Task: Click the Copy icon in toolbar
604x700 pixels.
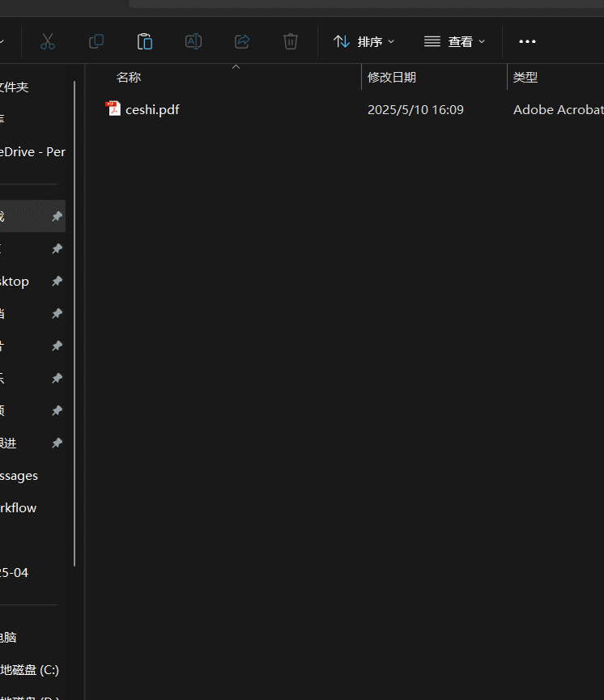Action: 96,41
